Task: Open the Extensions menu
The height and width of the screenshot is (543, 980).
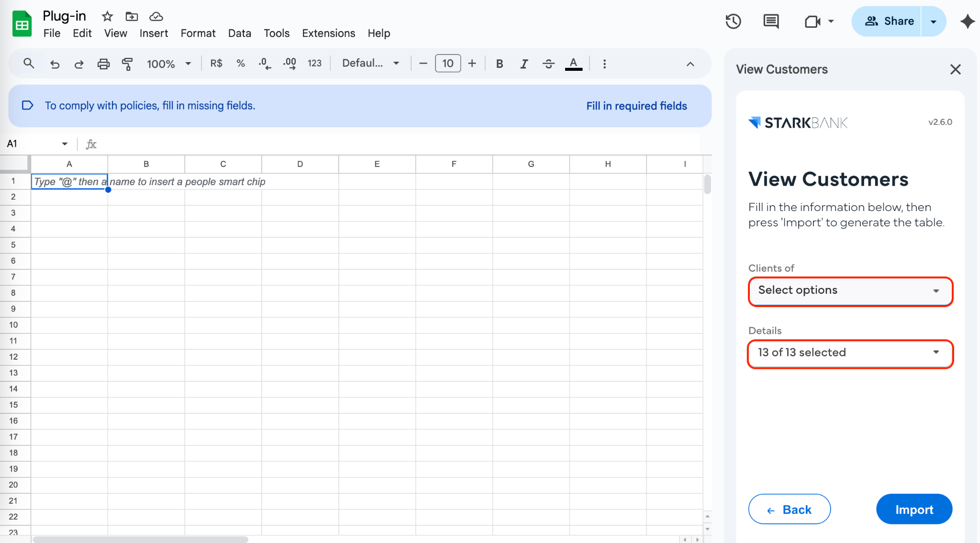Action: pyautogui.click(x=328, y=33)
